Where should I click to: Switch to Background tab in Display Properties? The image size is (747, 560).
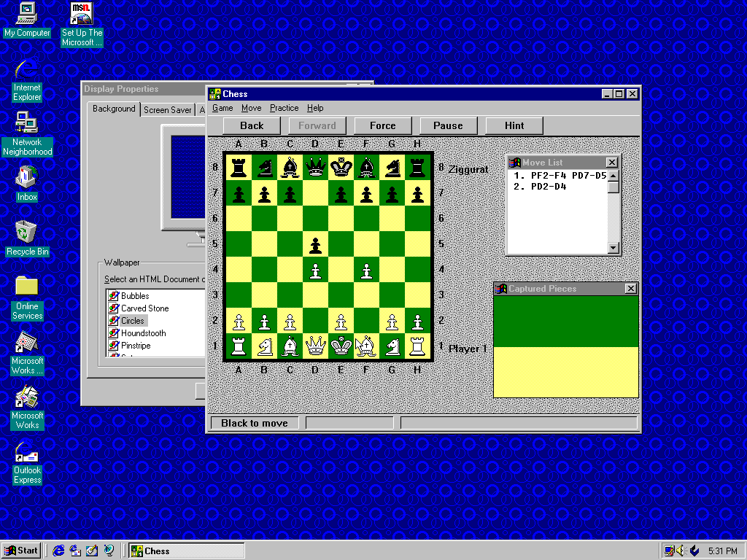(114, 109)
